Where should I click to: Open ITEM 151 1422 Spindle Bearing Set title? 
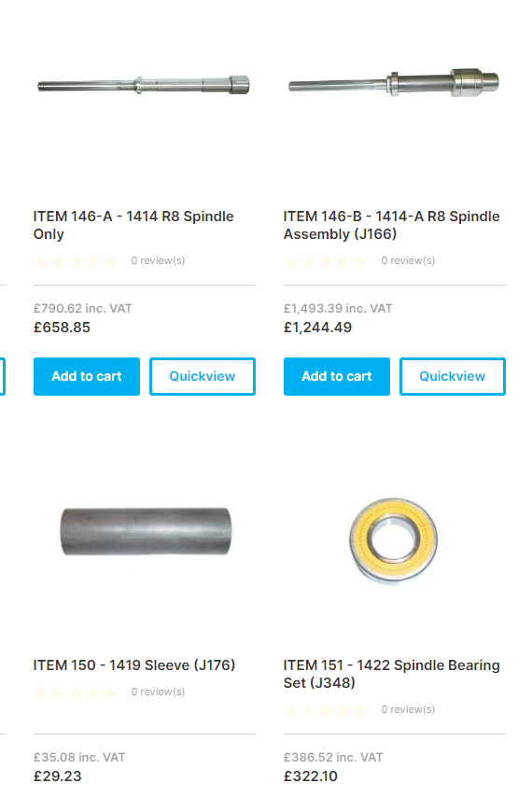click(392, 674)
